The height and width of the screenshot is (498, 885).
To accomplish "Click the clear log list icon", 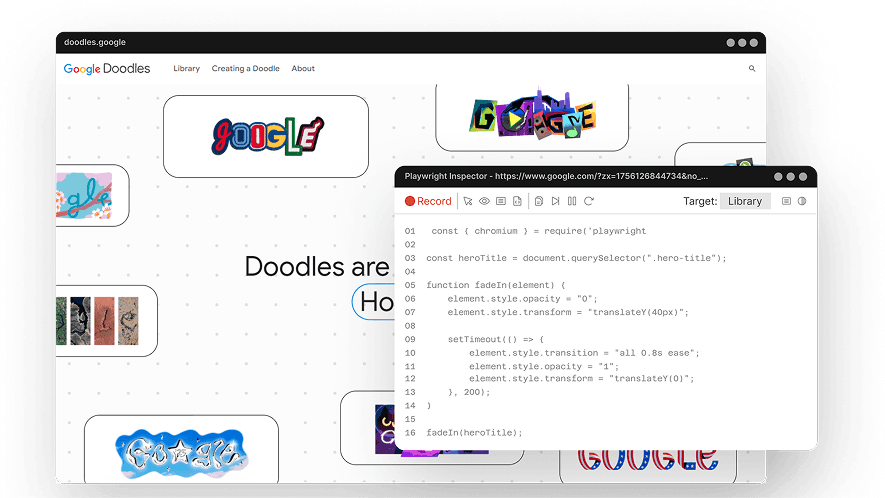I will pos(786,201).
